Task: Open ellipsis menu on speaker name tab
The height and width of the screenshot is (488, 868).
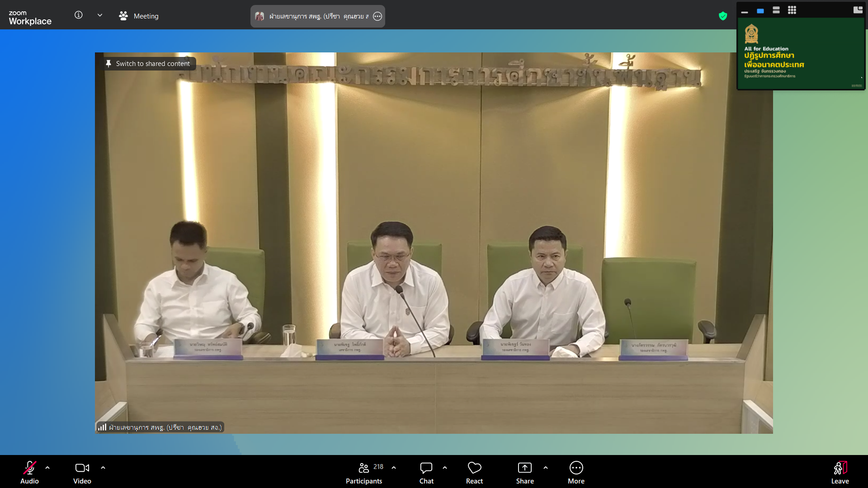Action: click(x=377, y=16)
